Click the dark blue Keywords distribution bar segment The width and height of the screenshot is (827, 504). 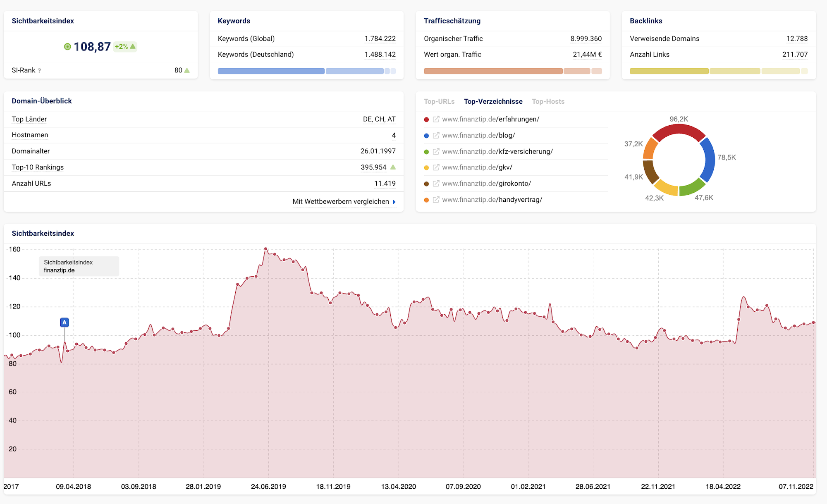(x=271, y=71)
